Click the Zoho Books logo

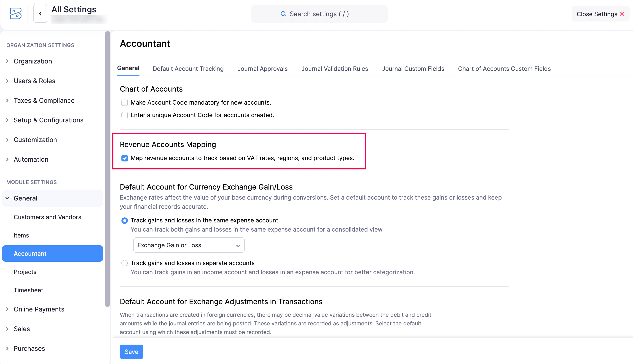pos(15,14)
